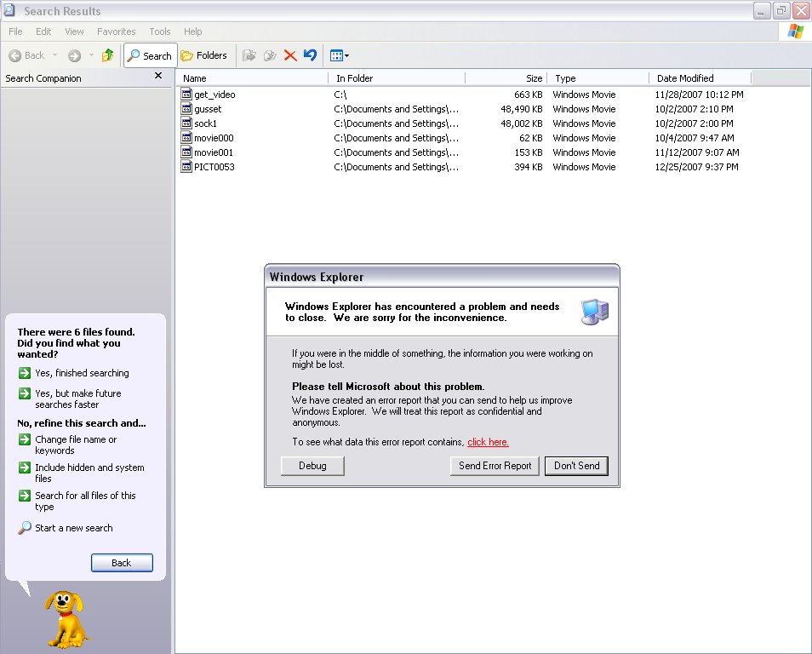Click the Search Results window title icon

point(9,10)
